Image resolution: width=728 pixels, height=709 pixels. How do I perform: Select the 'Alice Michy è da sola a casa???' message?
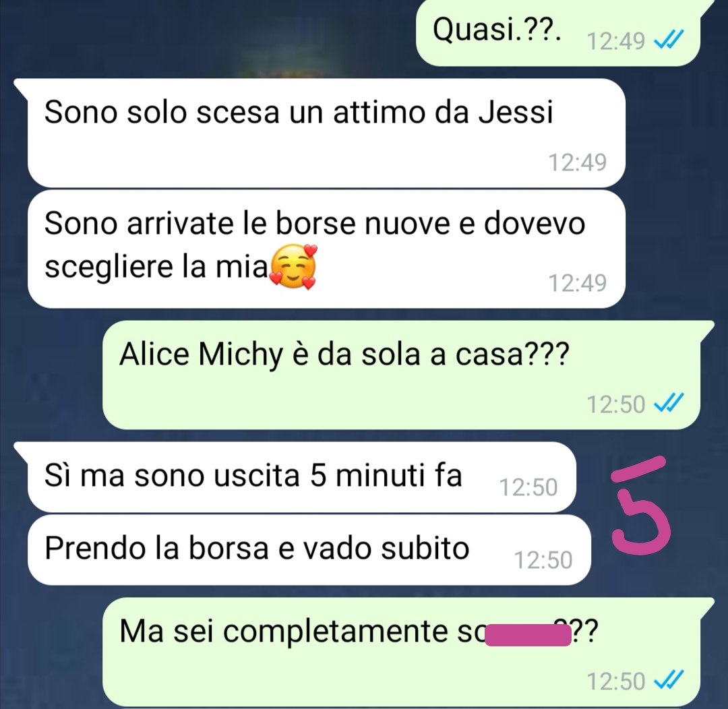click(400, 375)
